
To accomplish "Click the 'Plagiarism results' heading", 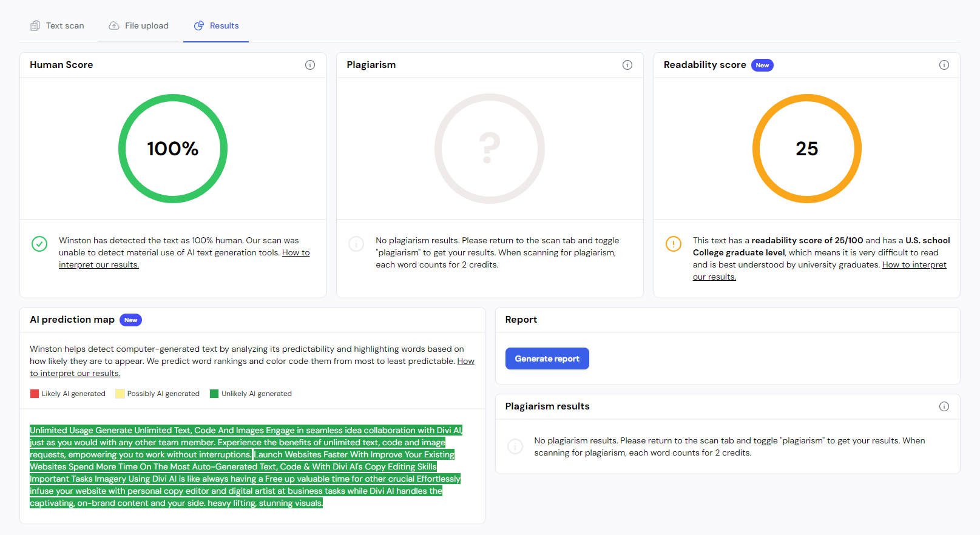I will 547,406.
